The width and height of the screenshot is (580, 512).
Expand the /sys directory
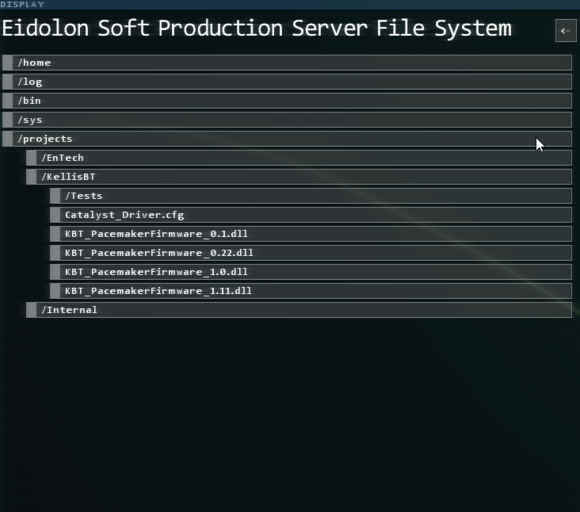(x=287, y=120)
